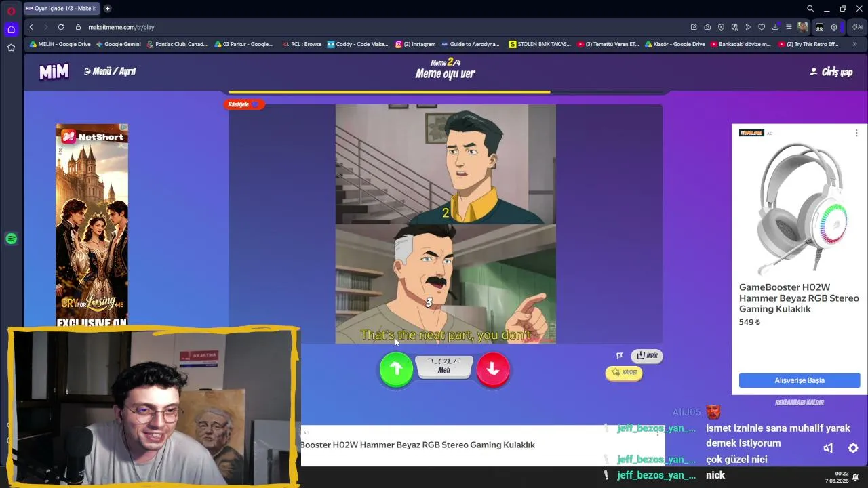Reload the makeitmeme page
Screen dimensions: 868x488
click(61, 27)
